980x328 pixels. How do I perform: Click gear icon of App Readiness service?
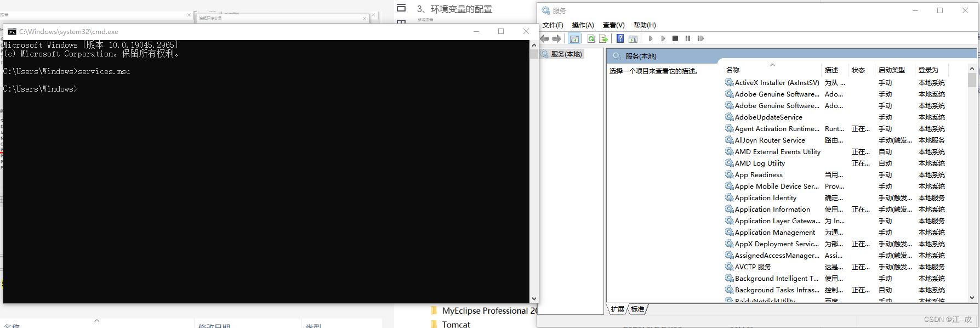[x=729, y=174]
